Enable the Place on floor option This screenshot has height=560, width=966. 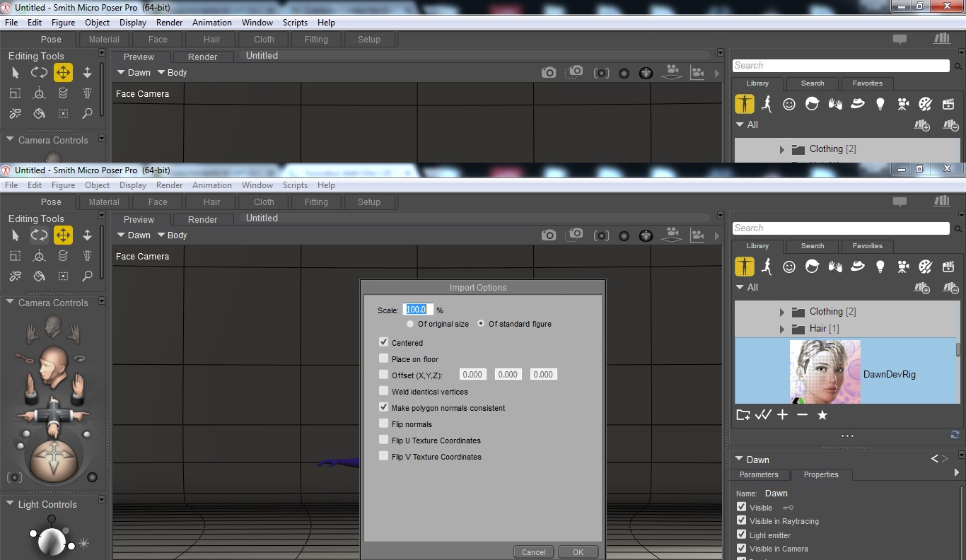coord(384,358)
